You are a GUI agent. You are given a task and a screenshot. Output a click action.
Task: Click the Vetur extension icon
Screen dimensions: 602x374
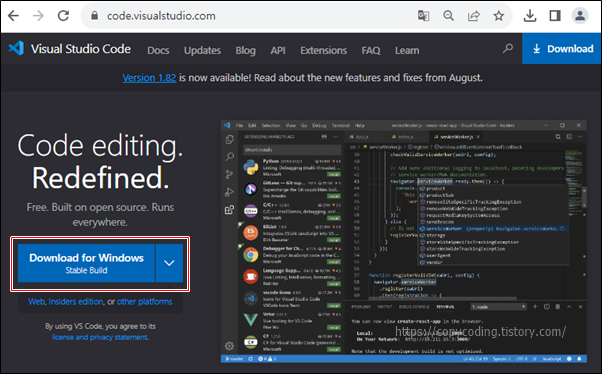(x=251, y=319)
